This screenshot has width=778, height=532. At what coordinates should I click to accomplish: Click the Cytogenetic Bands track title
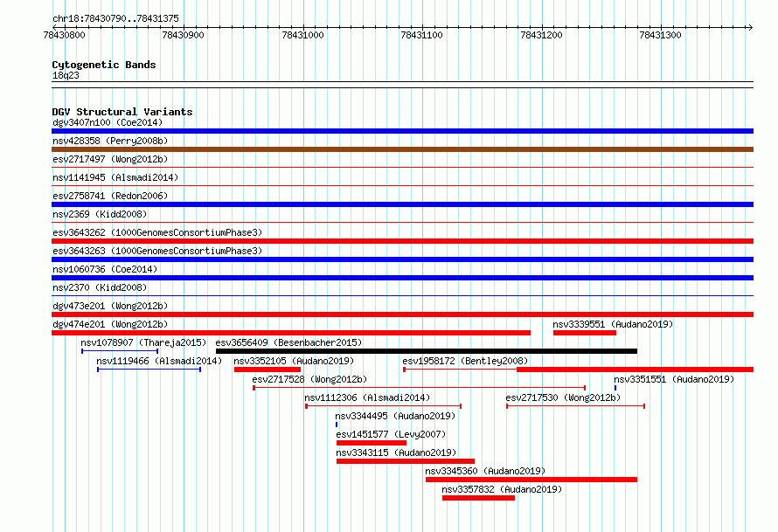104,65
